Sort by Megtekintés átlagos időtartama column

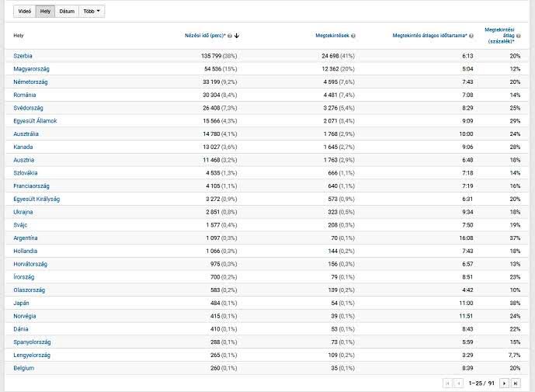[429, 36]
